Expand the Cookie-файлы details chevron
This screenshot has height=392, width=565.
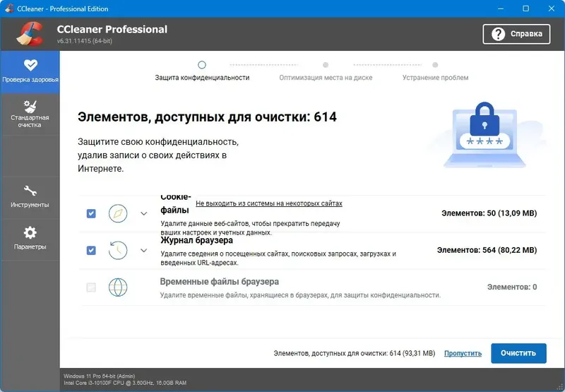click(x=144, y=213)
